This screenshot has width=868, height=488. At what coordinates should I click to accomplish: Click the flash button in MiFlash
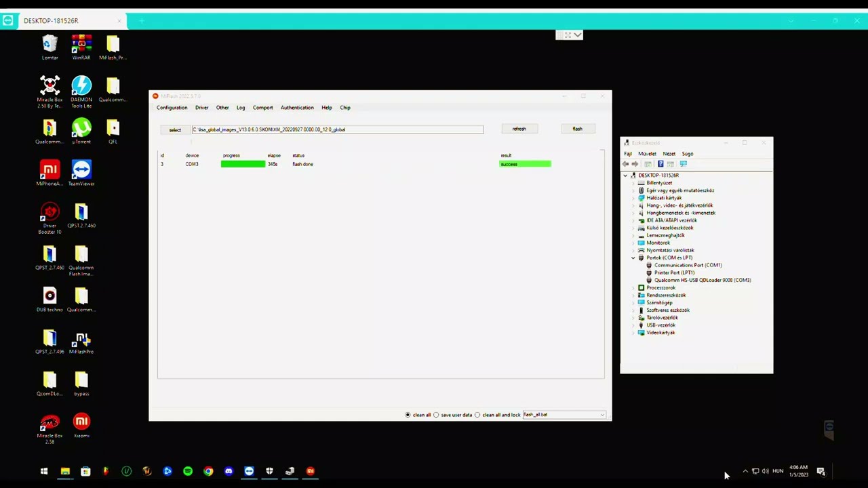[x=577, y=129]
